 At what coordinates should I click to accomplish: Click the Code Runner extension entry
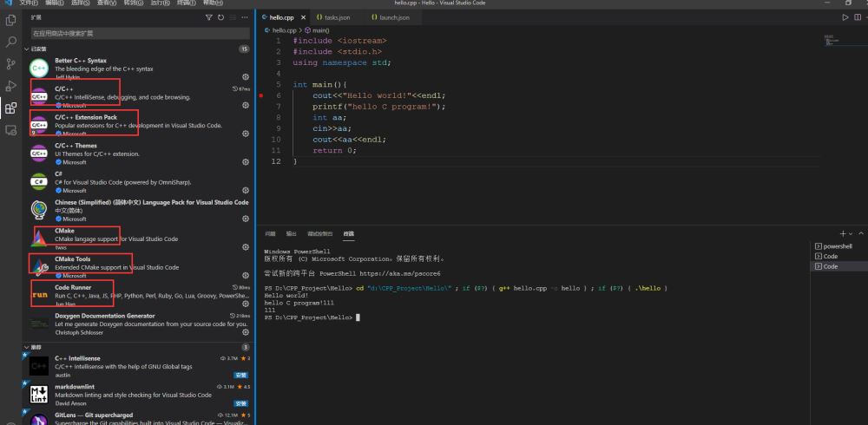point(138,296)
